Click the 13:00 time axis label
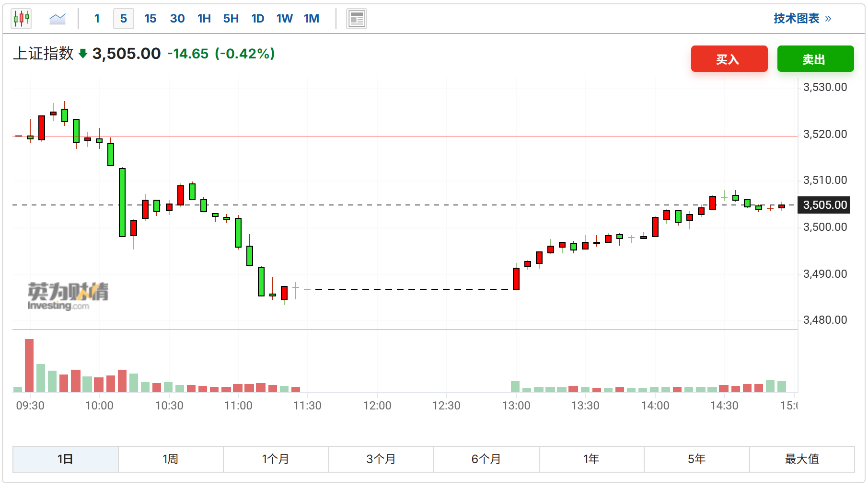 [x=516, y=406]
